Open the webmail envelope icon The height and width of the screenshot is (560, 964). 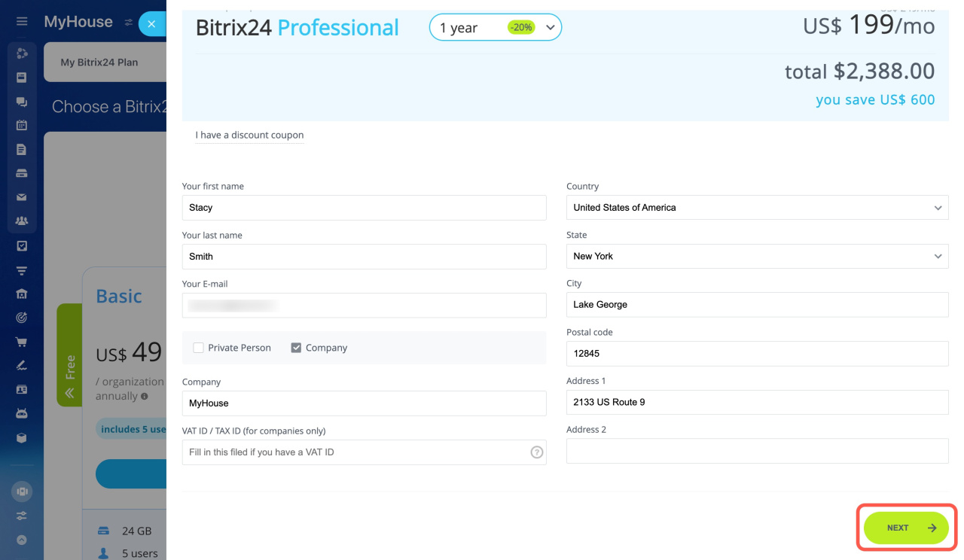22,197
